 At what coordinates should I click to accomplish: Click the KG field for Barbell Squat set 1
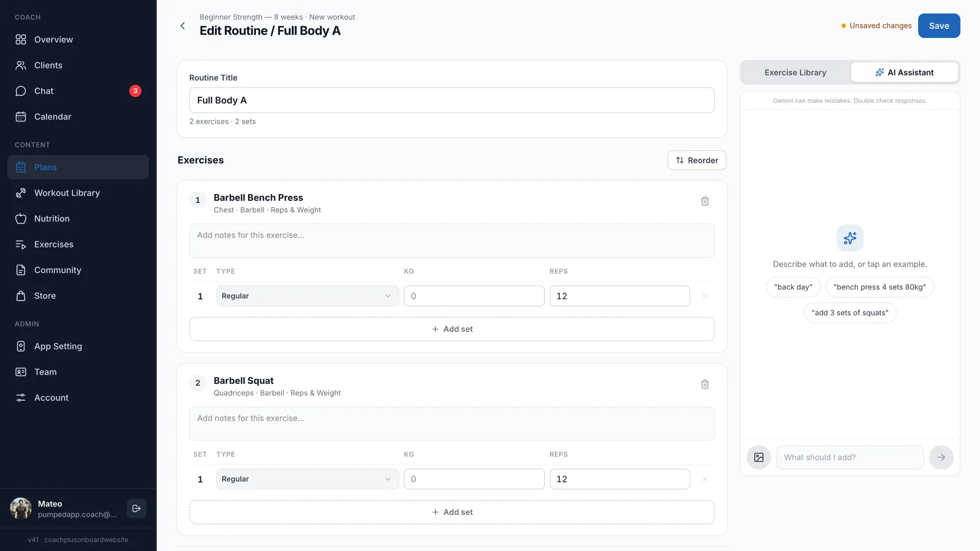point(474,479)
